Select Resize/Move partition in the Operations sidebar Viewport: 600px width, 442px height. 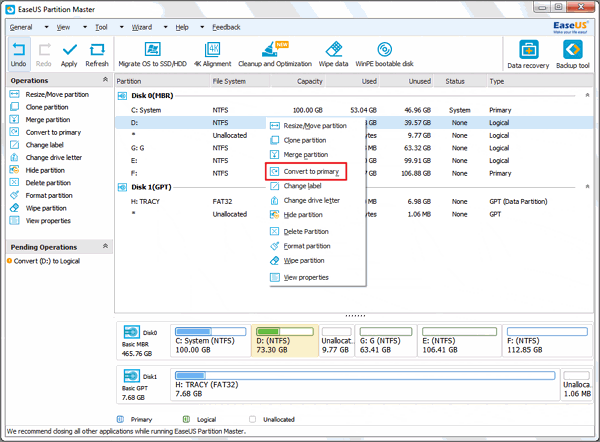49,95
